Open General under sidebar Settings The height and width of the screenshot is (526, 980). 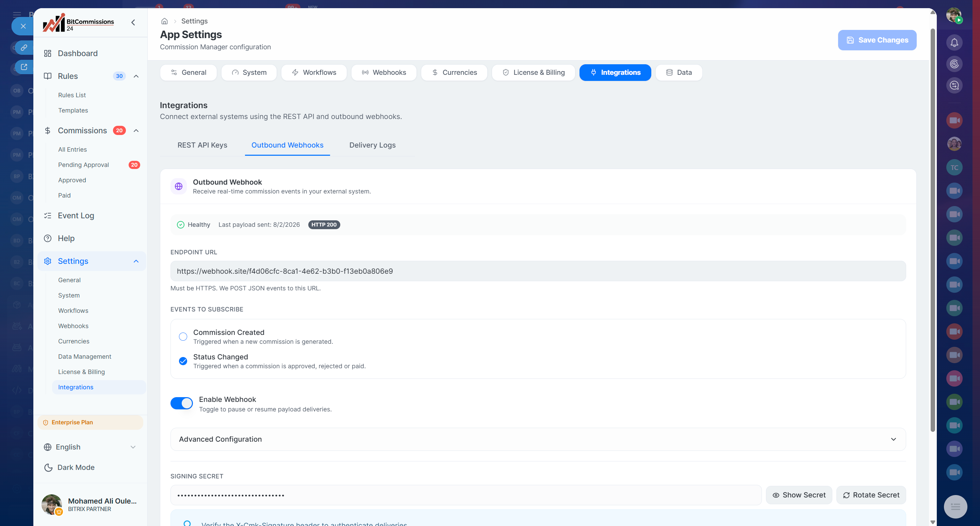[x=69, y=280]
